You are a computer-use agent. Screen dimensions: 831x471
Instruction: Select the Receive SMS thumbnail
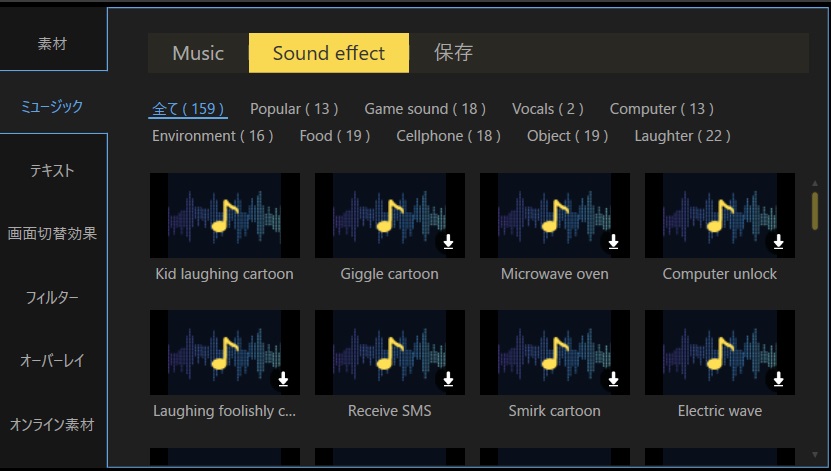click(390, 352)
